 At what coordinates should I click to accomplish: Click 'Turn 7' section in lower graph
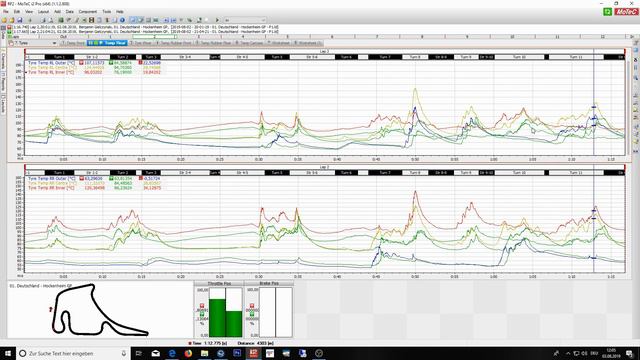tap(385, 173)
